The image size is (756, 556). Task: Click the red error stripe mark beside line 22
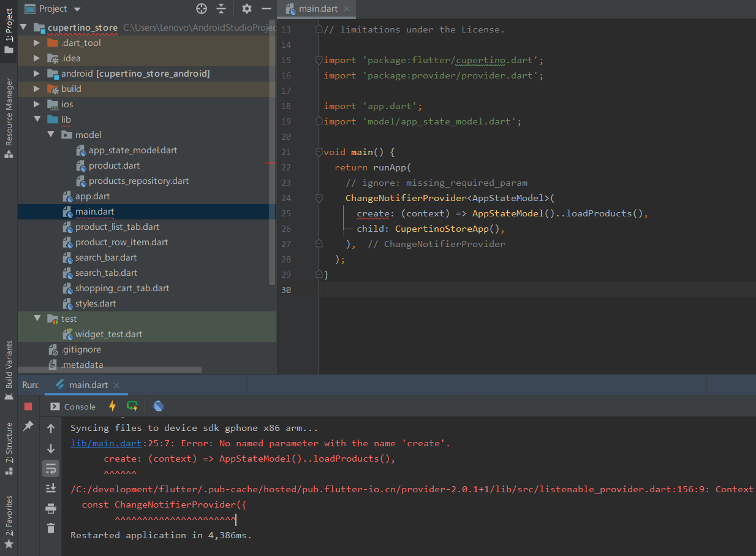pos(271,163)
